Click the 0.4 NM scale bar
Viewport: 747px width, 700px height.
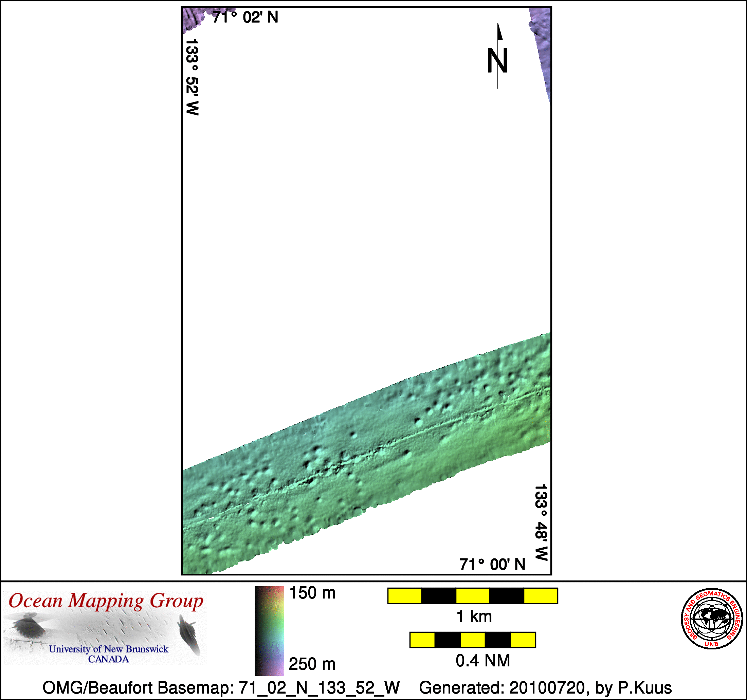point(472,640)
